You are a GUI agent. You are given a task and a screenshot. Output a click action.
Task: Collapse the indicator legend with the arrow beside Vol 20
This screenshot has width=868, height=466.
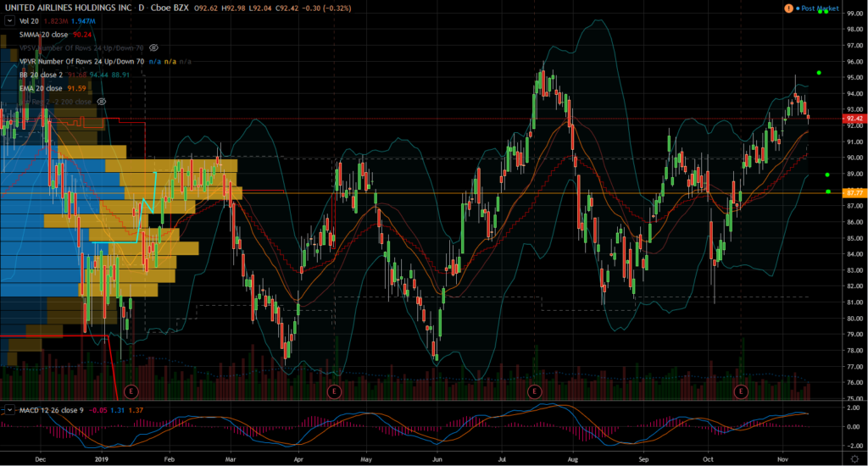[9, 21]
